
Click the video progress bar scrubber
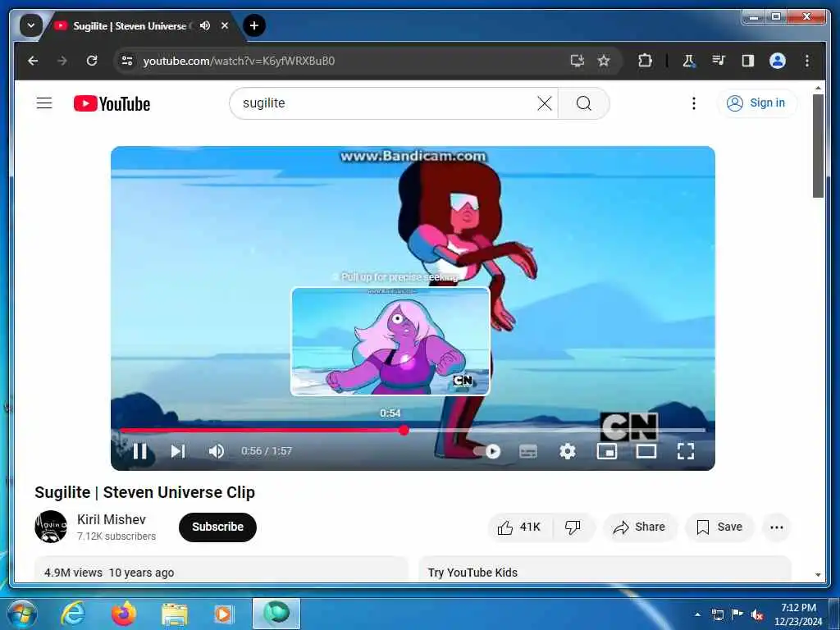(404, 430)
